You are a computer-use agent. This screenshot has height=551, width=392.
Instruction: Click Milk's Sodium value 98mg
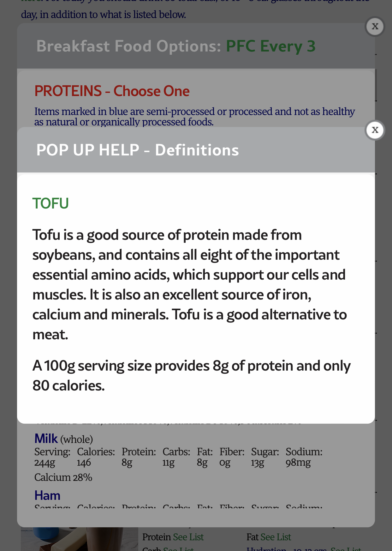[298, 463]
